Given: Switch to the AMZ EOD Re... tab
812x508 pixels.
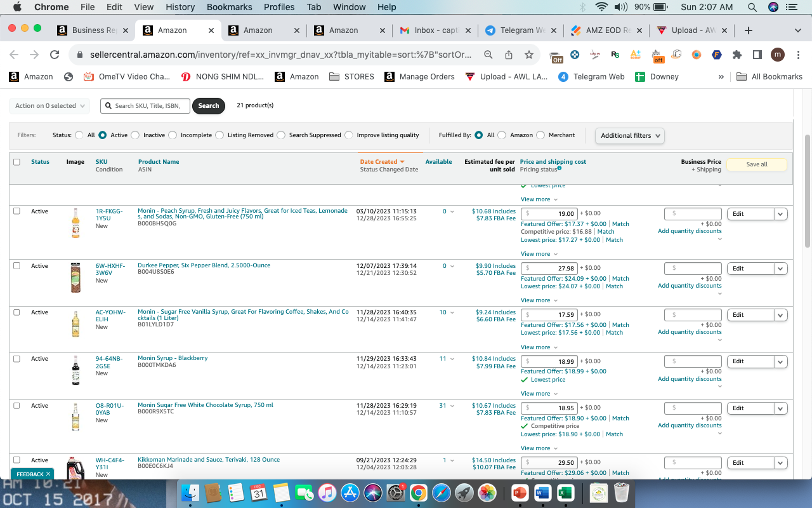Looking at the screenshot, I should (606, 30).
